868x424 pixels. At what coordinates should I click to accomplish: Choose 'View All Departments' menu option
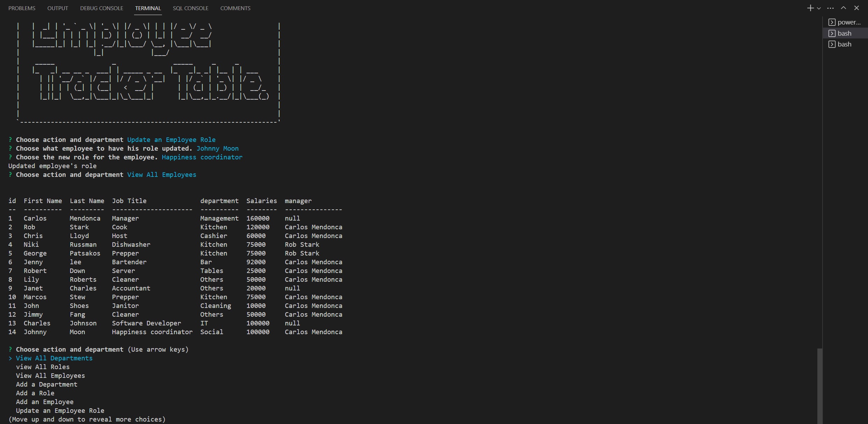[x=54, y=358]
